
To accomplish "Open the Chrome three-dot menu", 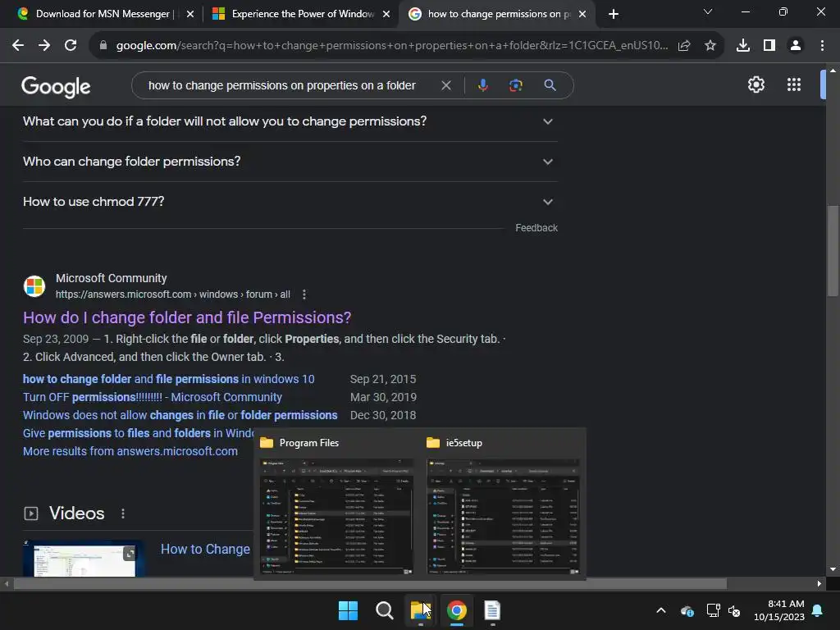I will pos(822,46).
